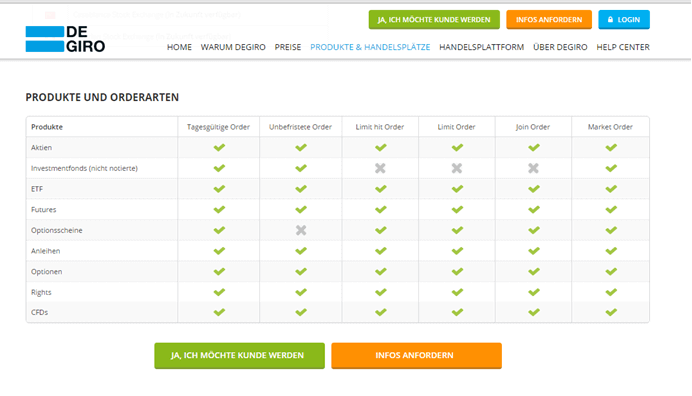Click the checkmark for Aktien Limit Order
Screen dimensions: 692x396
458,147
